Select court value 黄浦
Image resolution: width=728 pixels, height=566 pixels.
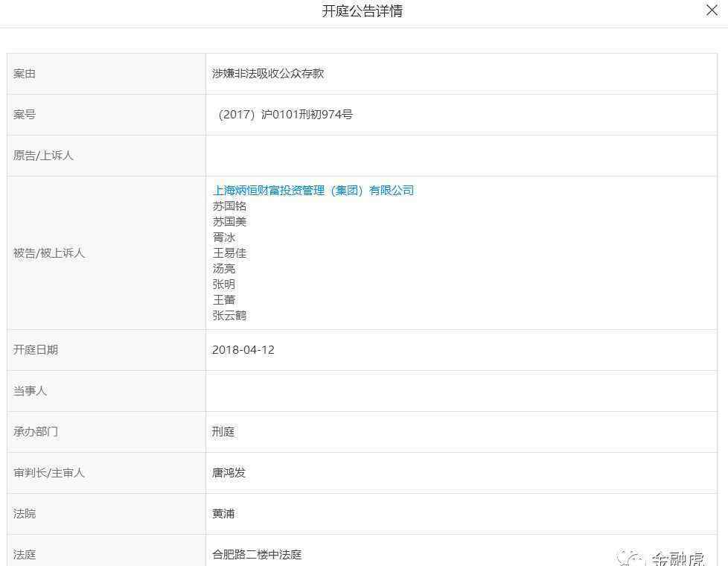223,513
